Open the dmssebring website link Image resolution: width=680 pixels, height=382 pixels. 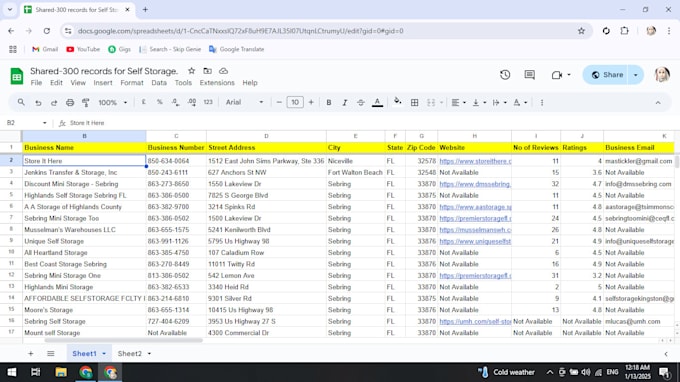click(x=475, y=184)
